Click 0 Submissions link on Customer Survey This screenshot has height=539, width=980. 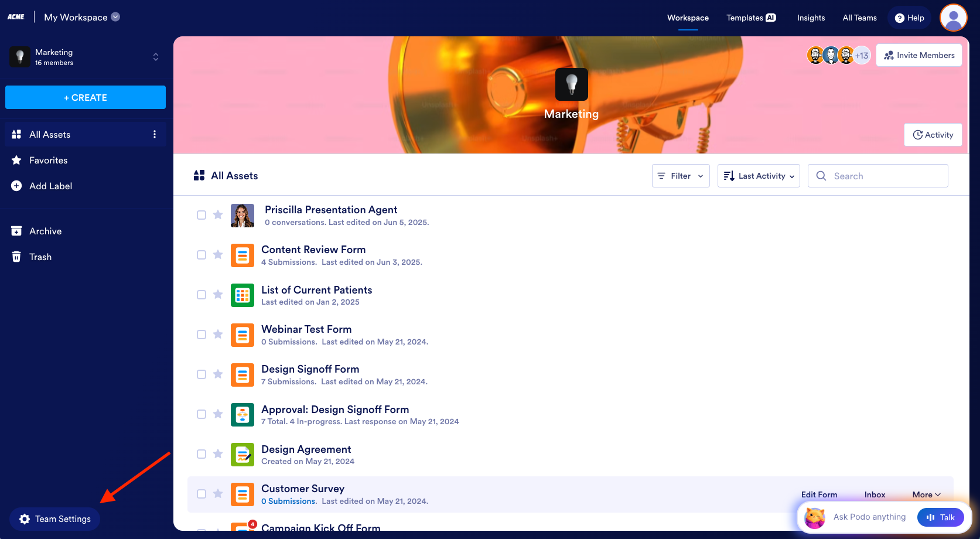pyautogui.click(x=289, y=502)
